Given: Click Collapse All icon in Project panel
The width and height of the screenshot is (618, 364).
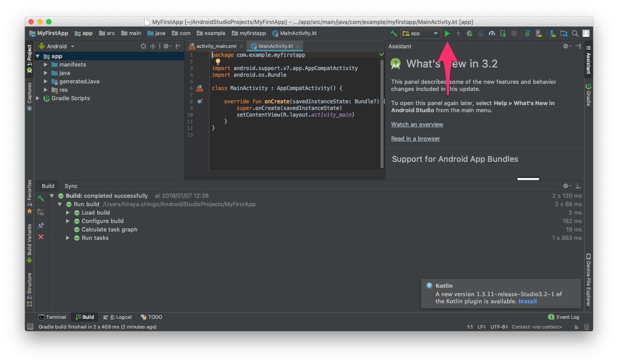Looking at the screenshot, I should (153, 46).
